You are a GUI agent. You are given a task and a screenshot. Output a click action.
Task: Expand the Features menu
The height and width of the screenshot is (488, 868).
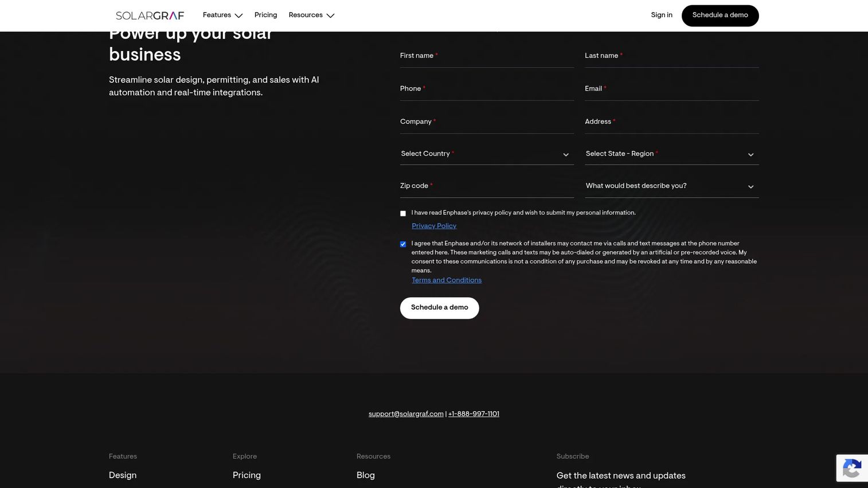[222, 15]
